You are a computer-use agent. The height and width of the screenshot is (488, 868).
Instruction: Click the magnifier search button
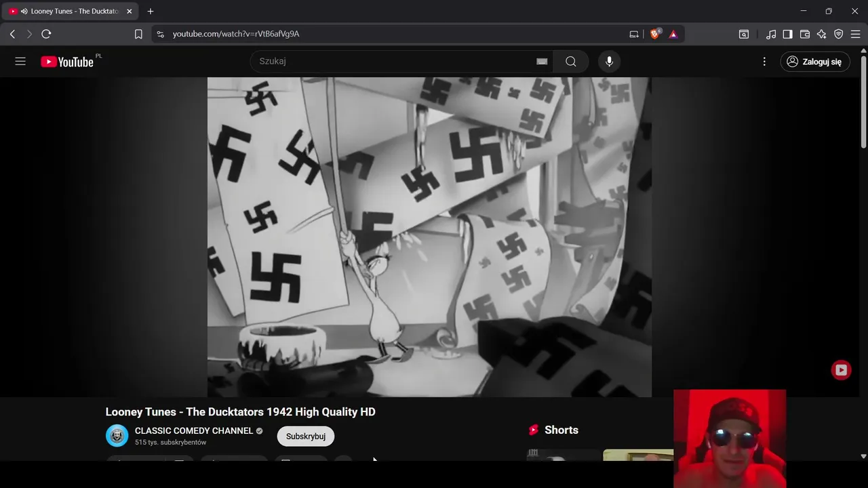(x=571, y=61)
